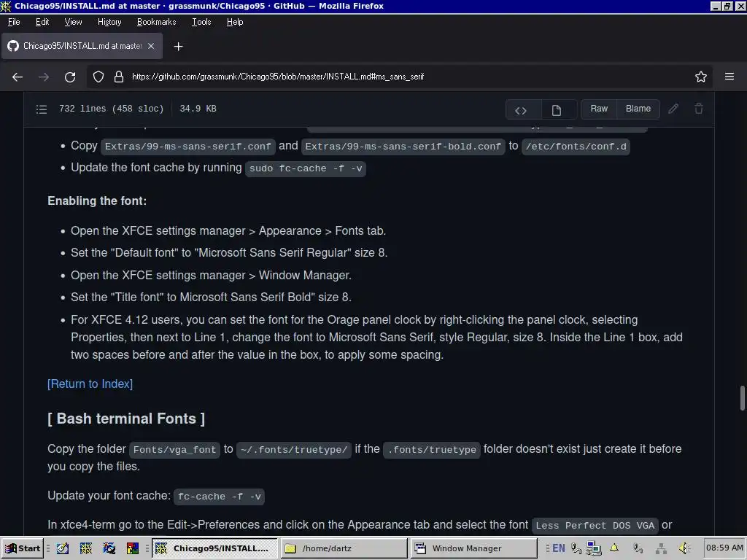Click the Return to Index link
Screen dimensions: 747x560
click(x=90, y=384)
